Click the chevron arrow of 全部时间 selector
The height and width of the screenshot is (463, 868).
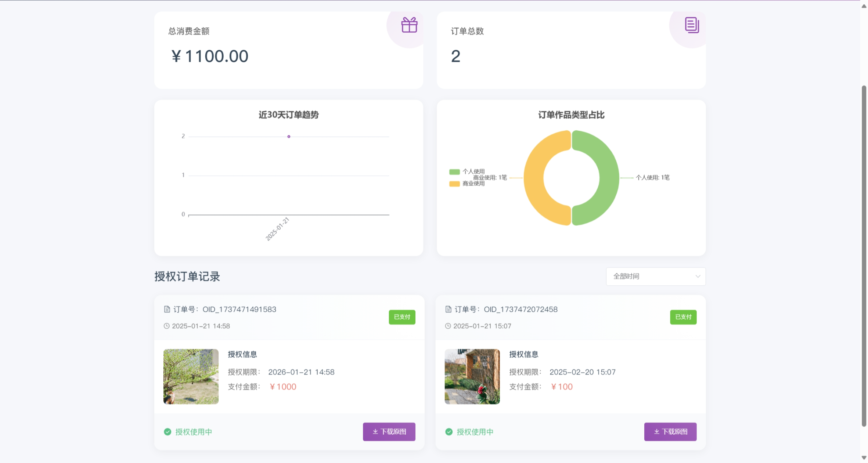(698, 276)
